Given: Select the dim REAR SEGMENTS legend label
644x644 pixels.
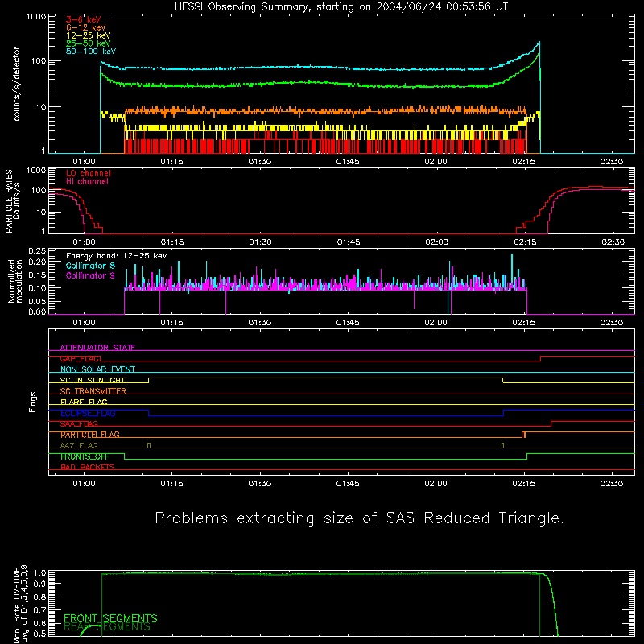Looking at the screenshot, I should tap(107, 627).
